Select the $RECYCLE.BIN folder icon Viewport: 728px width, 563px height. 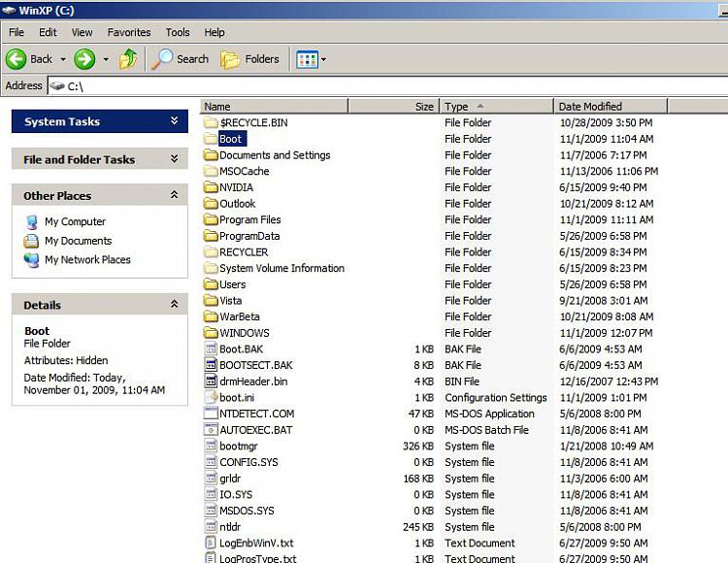(x=211, y=122)
